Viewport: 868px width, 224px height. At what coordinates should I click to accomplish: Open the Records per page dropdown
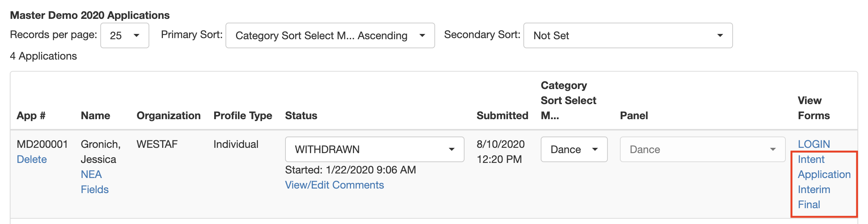[x=125, y=35]
